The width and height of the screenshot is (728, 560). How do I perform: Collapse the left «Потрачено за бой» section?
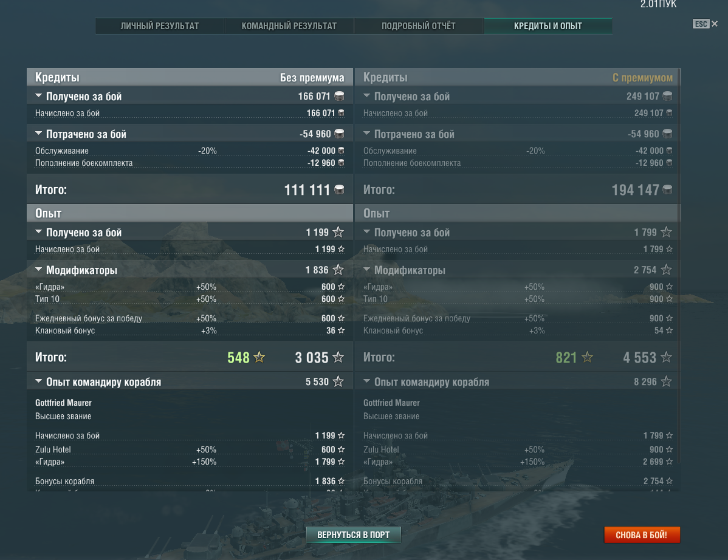click(38, 133)
